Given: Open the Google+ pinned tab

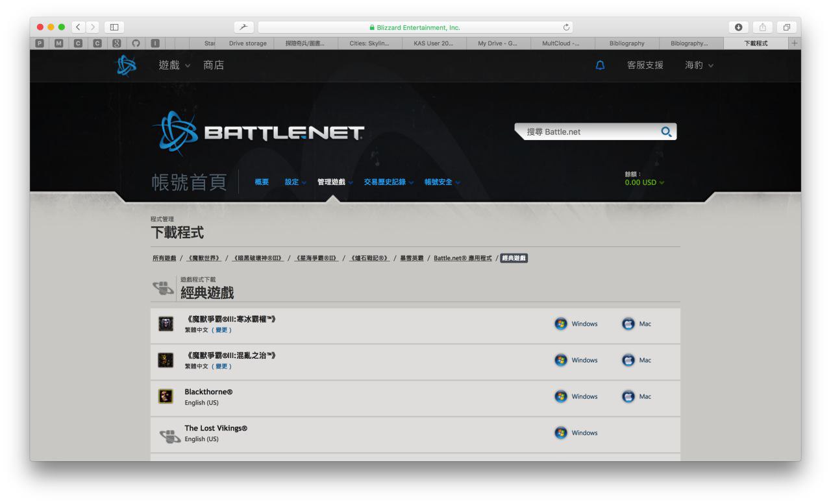Looking at the screenshot, I should (x=117, y=43).
